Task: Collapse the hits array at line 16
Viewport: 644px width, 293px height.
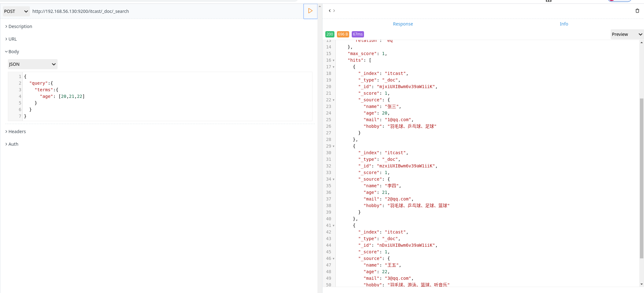Action: click(x=334, y=60)
